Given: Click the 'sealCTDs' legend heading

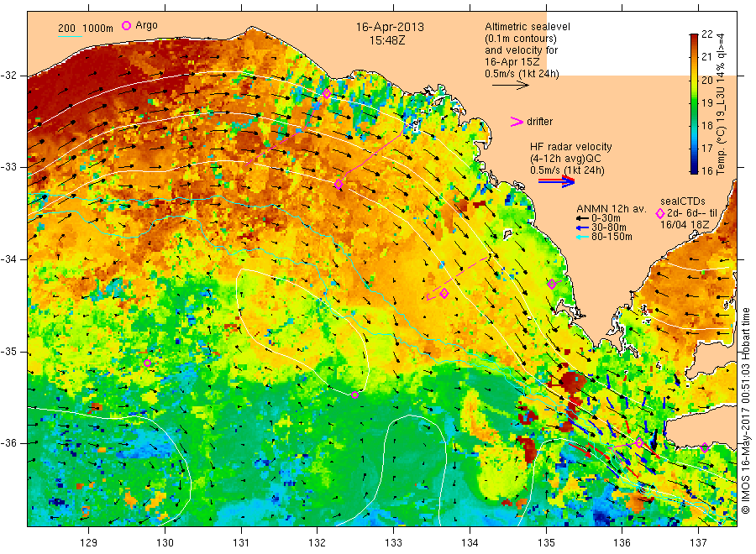Looking at the screenshot, I should 683,201.
